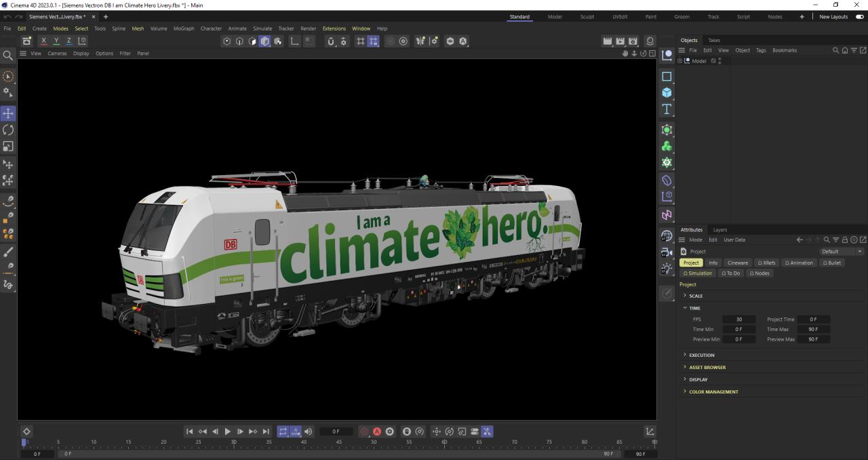Select the Move tool in left toolbar
Viewport: 868px width, 460px height.
tap(8, 113)
